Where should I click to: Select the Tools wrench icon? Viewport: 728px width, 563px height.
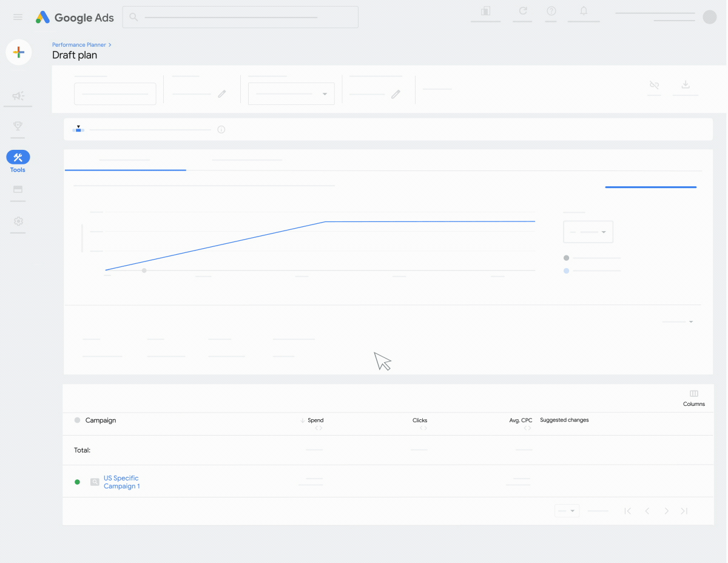pyautogui.click(x=18, y=158)
